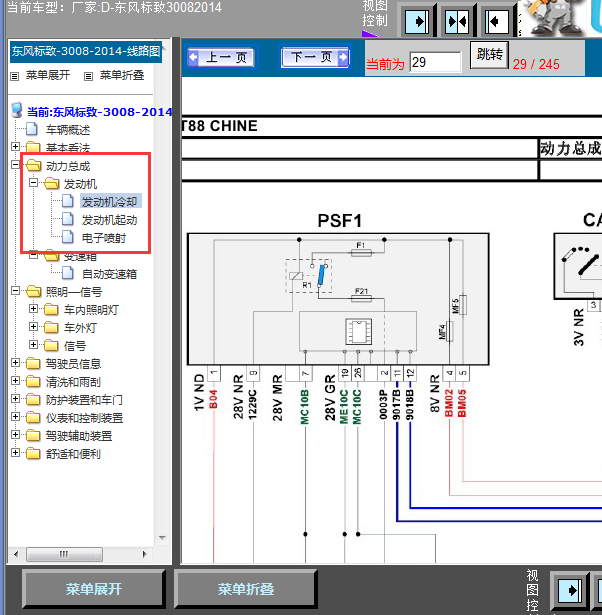
Task: Click the top view control right-arrow icon
Action: [417, 21]
